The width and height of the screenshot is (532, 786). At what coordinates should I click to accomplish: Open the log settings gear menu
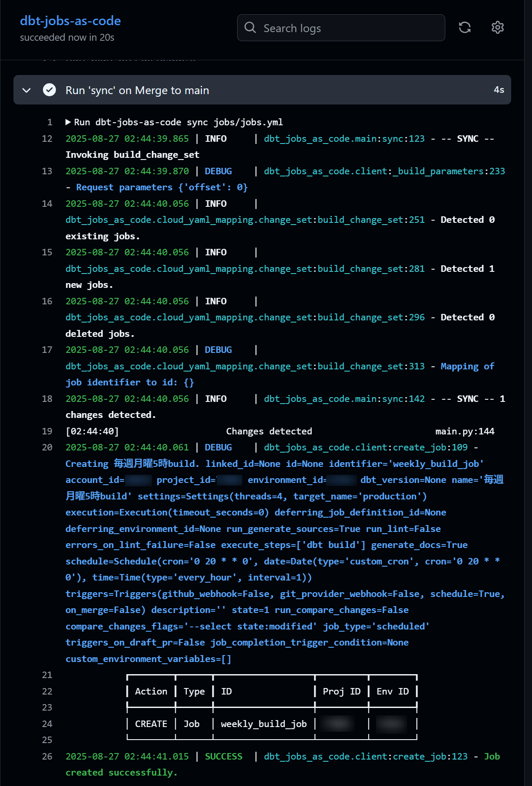tap(498, 28)
